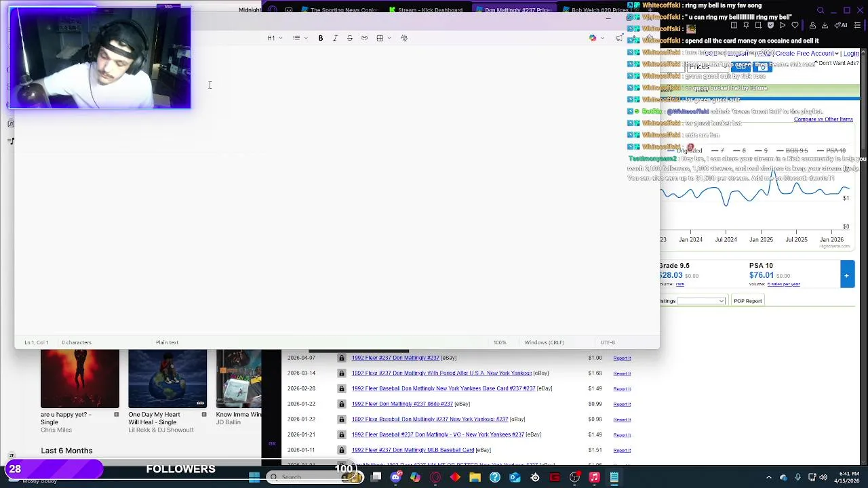Toggle italic formatting in Notepad toolbar
The height and width of the screenshot is (488, 868).
[x=335, y=38]
